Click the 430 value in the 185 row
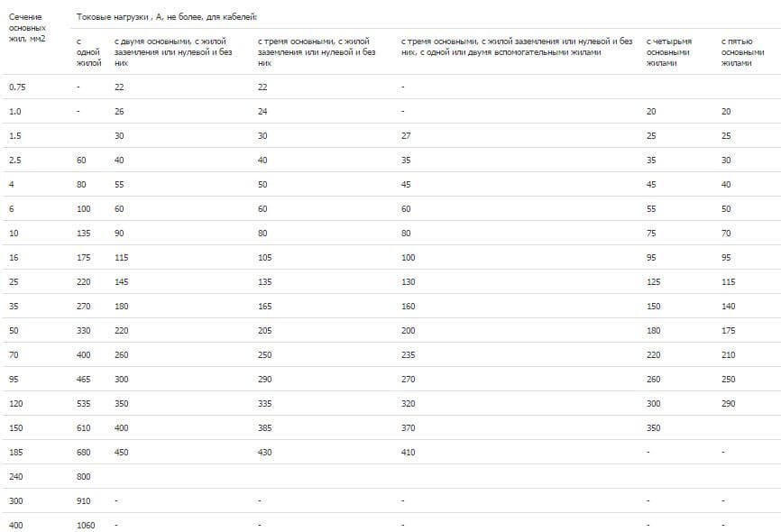Image resolution: width=781 pixels, height=532 pixels. pos(264,452)
